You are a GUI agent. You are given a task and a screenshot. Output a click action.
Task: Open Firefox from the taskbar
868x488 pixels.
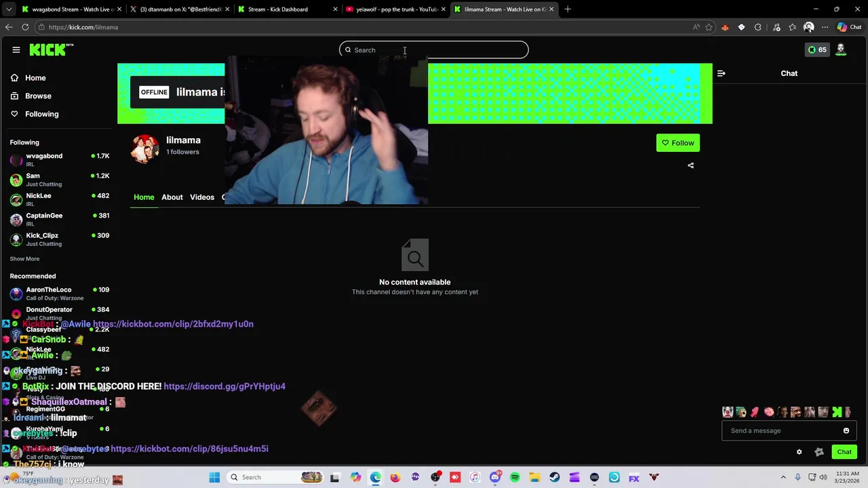pos(395,477)
